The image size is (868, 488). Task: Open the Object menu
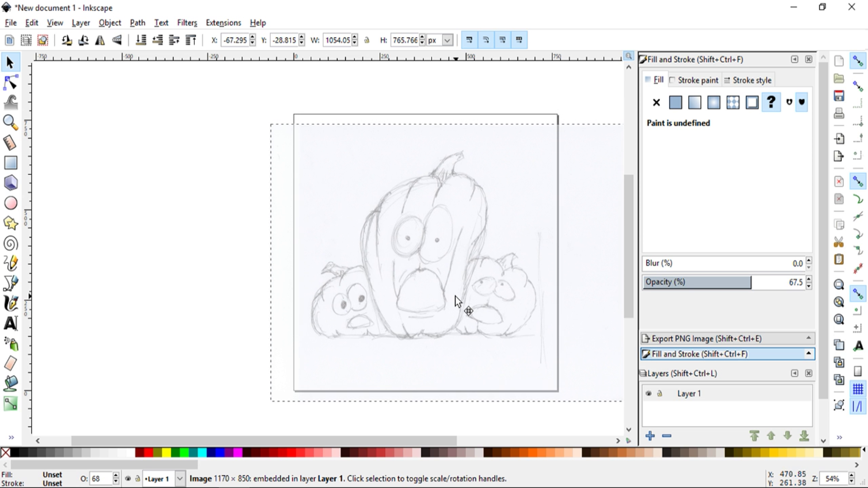110,23
